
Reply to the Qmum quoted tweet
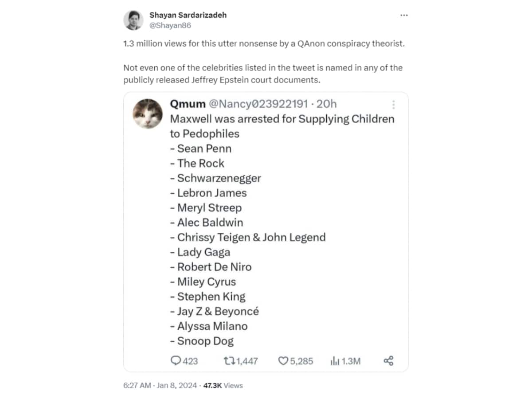(176, 361)
